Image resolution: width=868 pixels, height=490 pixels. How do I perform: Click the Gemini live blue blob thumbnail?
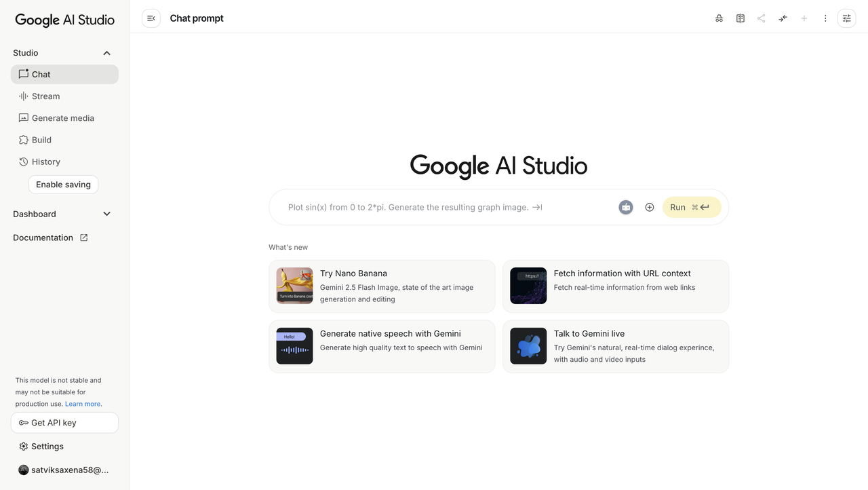pyautogui.click(x=528, y=346)
